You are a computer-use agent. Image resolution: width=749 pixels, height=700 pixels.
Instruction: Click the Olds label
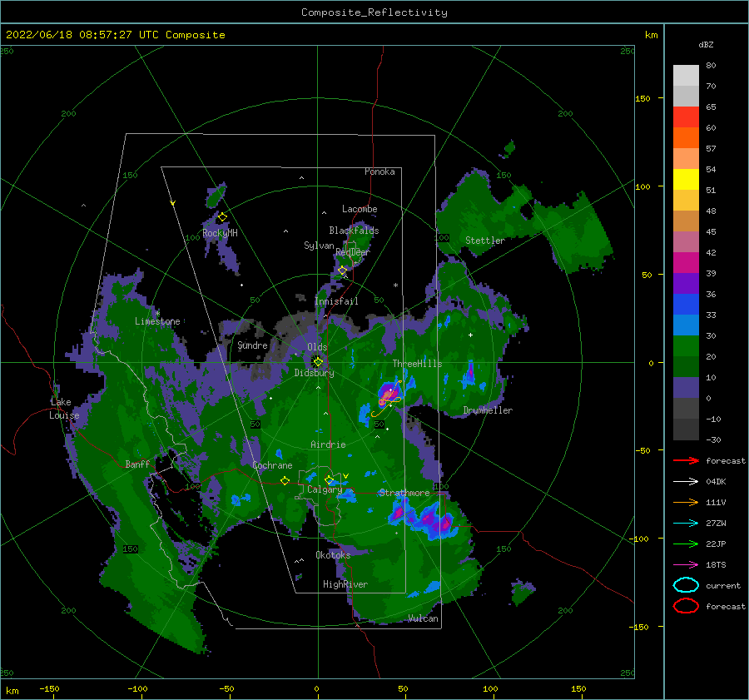(x=317, y=347)
